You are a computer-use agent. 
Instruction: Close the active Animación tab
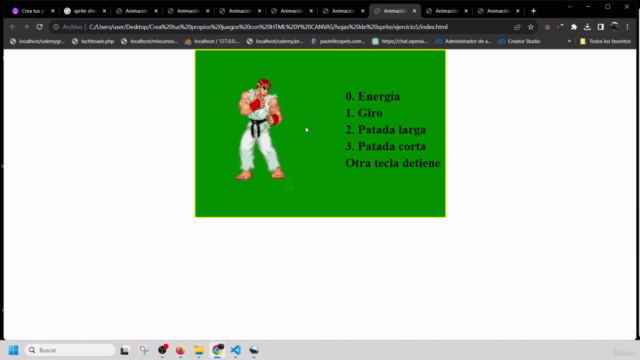414,11
